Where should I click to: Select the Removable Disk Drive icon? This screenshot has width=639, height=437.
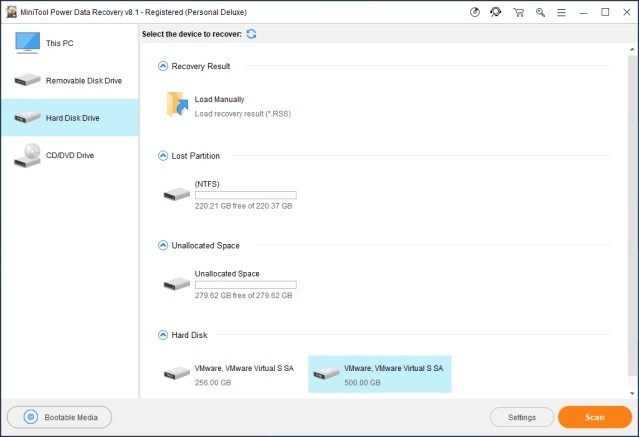pyautogui.click(x=27, y=80)
